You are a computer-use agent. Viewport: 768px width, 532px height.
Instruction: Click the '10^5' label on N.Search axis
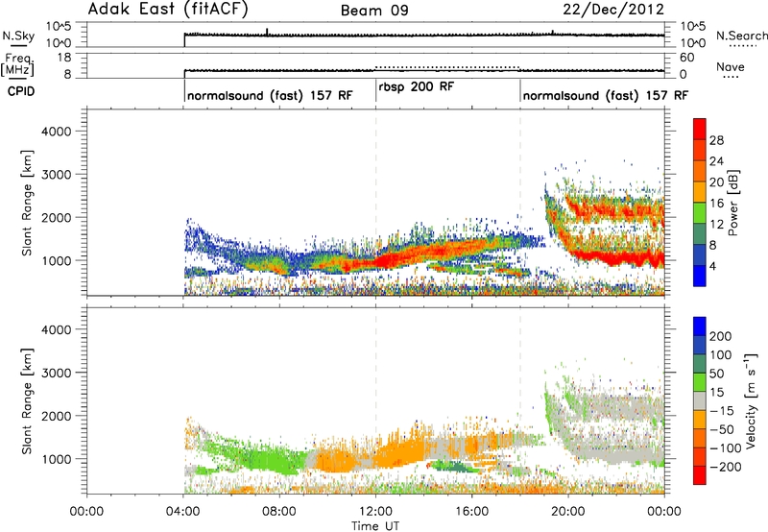693,27
